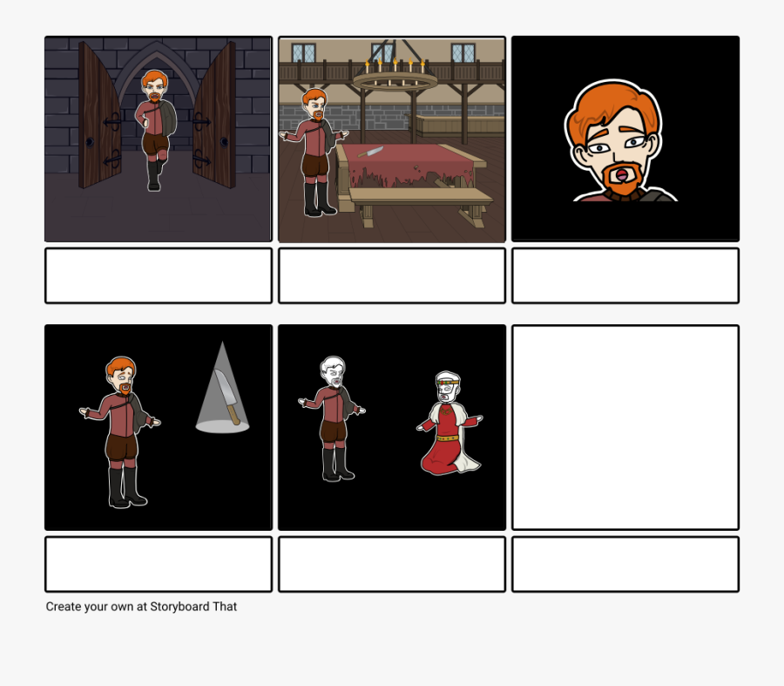
Task: Select Macbeth walking through the doors
Action: coord(155,131)
